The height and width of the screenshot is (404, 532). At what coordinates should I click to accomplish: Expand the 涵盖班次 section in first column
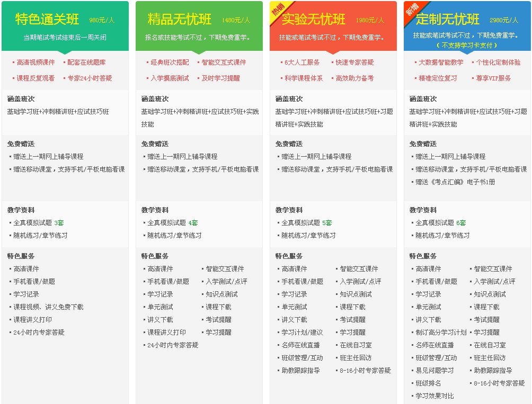[x=21, y=99]
